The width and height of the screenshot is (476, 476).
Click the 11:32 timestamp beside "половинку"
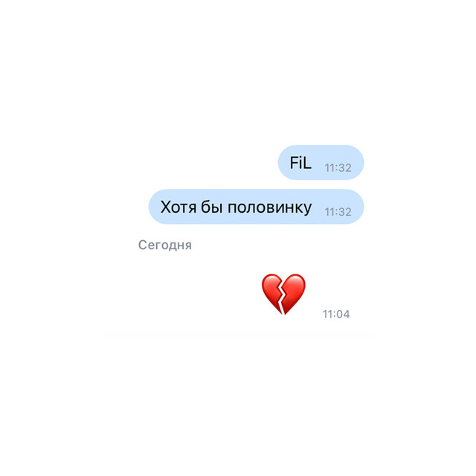338,211
